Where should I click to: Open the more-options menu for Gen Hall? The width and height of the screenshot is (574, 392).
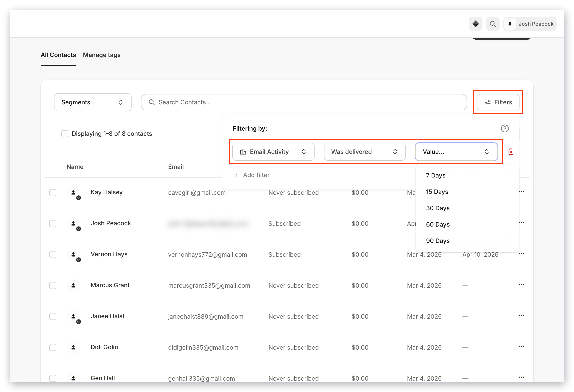click(521, 377)
